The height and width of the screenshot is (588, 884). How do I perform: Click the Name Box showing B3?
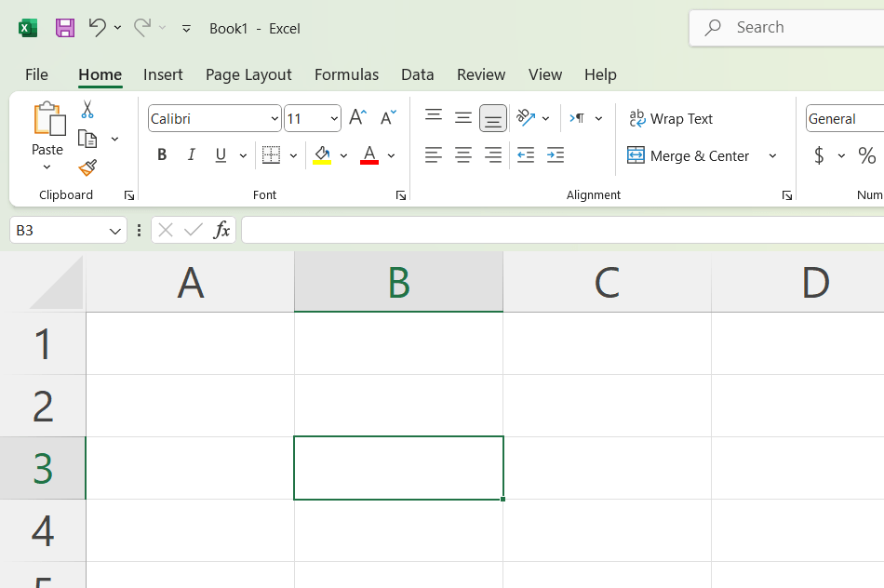coord(68,230)
